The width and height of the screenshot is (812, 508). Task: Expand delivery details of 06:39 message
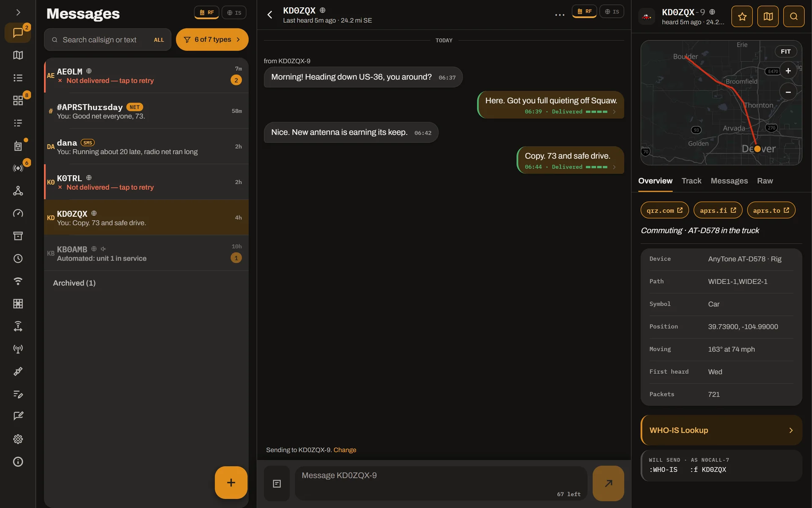point(614,112)
